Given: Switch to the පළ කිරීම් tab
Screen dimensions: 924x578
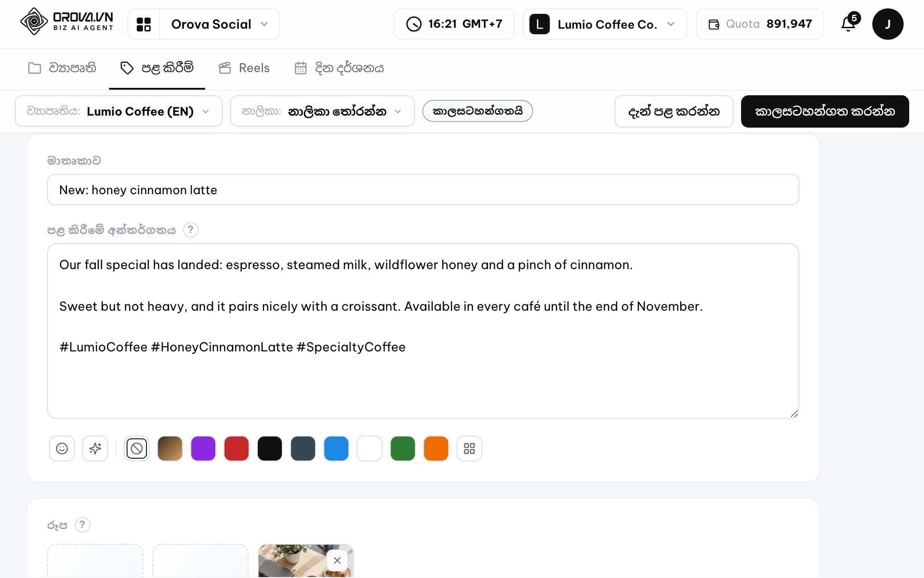Looking at the screenshot, I should [157, 68].
